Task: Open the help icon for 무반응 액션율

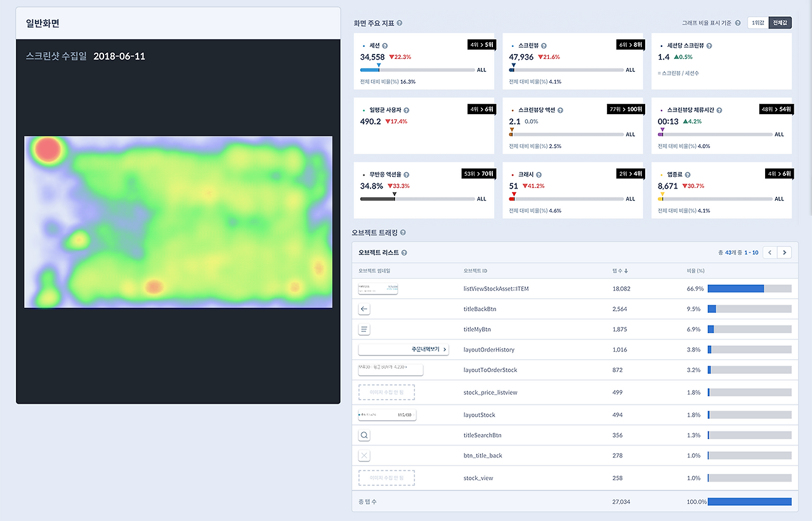Action: point(406,175)
